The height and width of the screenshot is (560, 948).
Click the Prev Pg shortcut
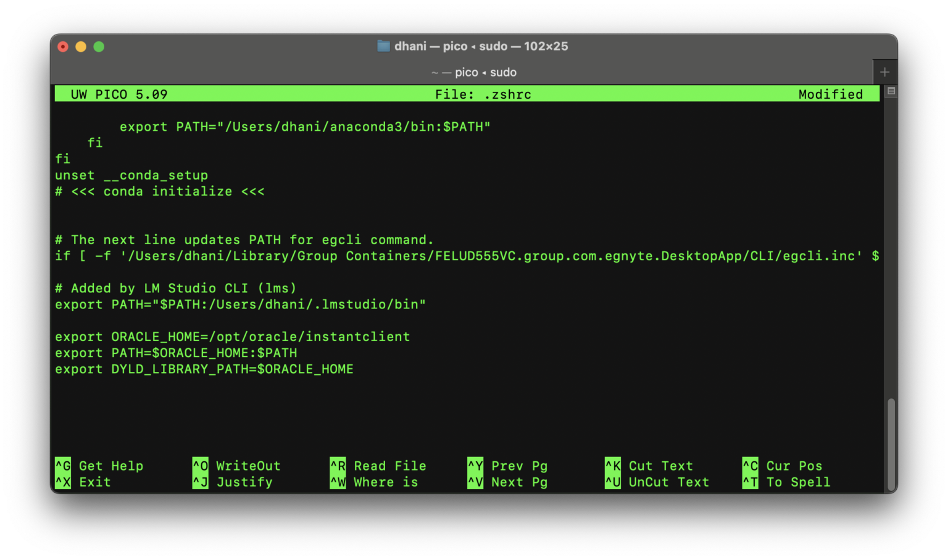pyautogui.click(x=519, y=466)
